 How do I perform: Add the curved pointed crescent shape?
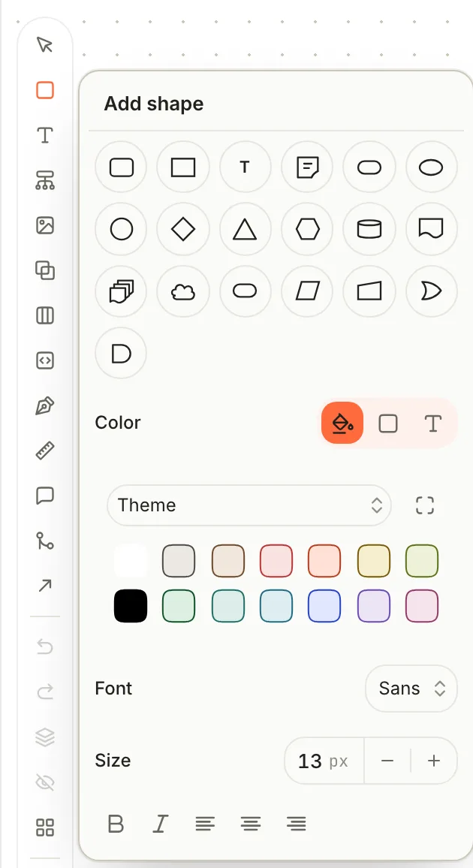click(x=431, y=291)
